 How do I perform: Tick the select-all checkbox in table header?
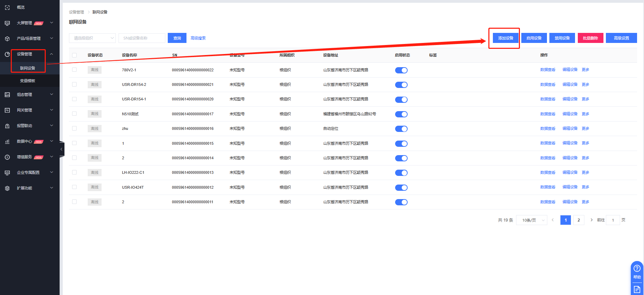74,55
